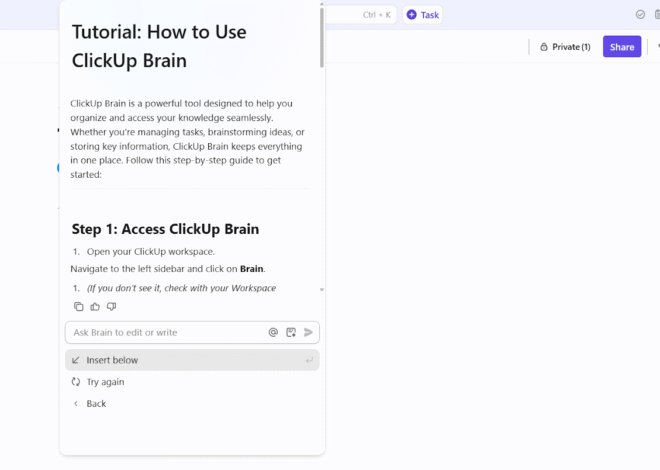The image size is (660, 470).
Task: Click the Share button
Action: (622, 47)
